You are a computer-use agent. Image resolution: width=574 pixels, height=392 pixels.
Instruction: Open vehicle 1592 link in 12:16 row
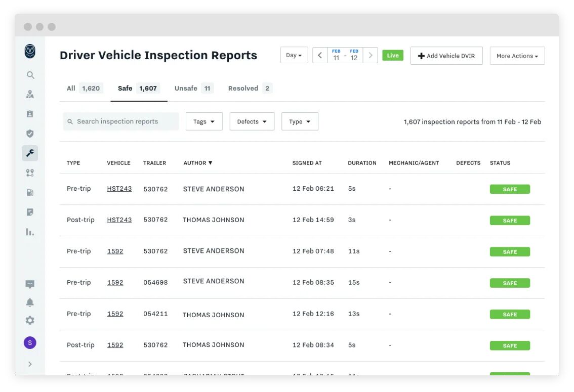coord(115,314)
